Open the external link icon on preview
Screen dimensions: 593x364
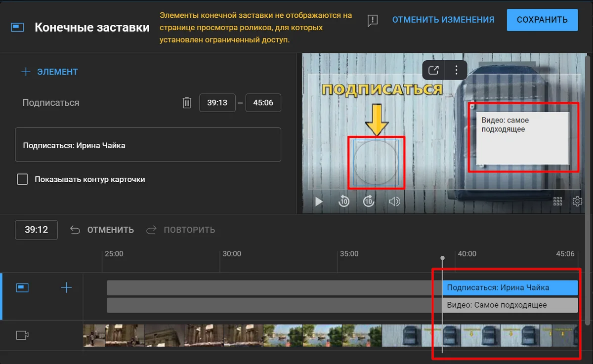[433, 70]
